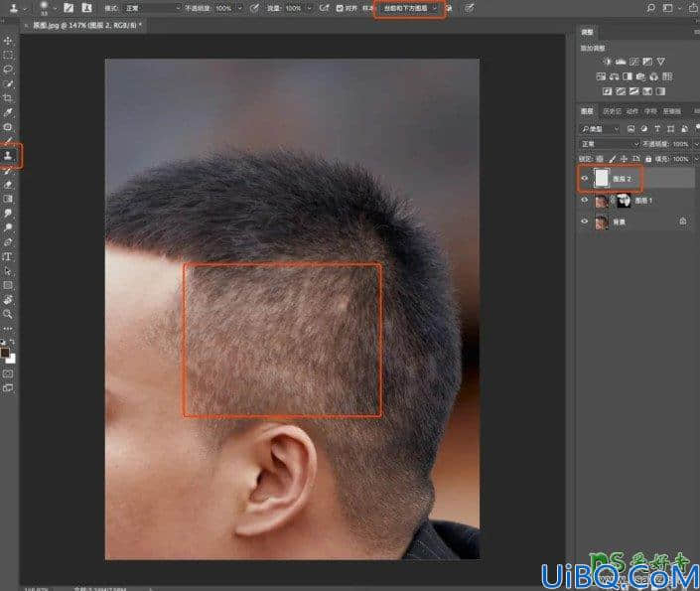Open the layer blend mode dropdown
700x591 pixels.
tap(610, 144)
